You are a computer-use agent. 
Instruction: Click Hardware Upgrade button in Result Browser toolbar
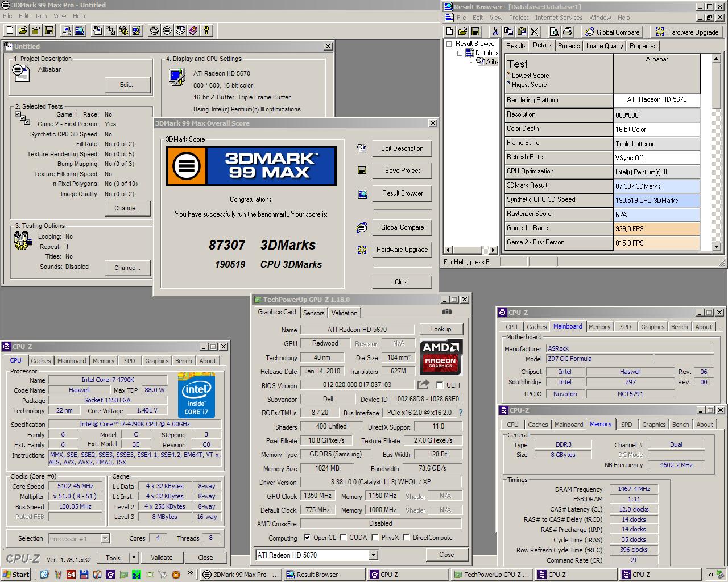click(686, 32)
